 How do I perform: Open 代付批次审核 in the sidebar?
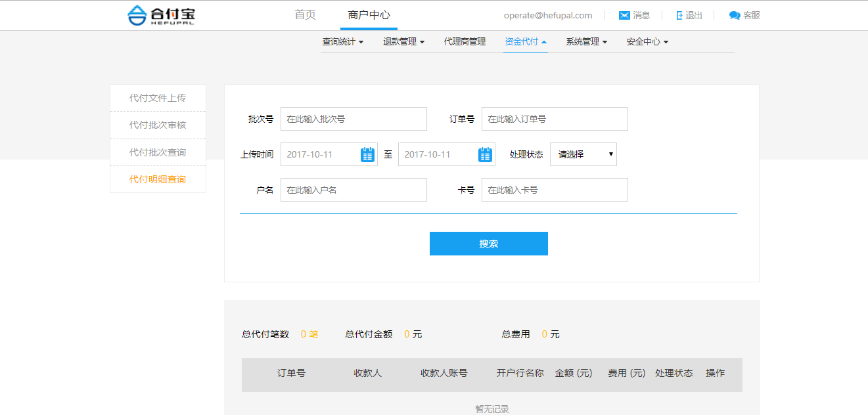[158, 125]
